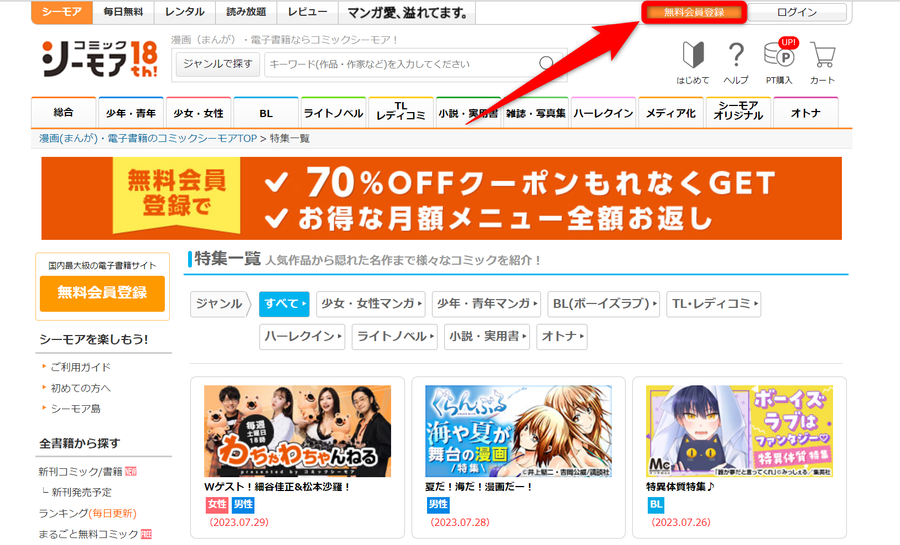The image size is (900, 545).
Task: Click the マンガ愛、溢れてます。 tab
Action: pyautogui.click(x=407, y=12)
